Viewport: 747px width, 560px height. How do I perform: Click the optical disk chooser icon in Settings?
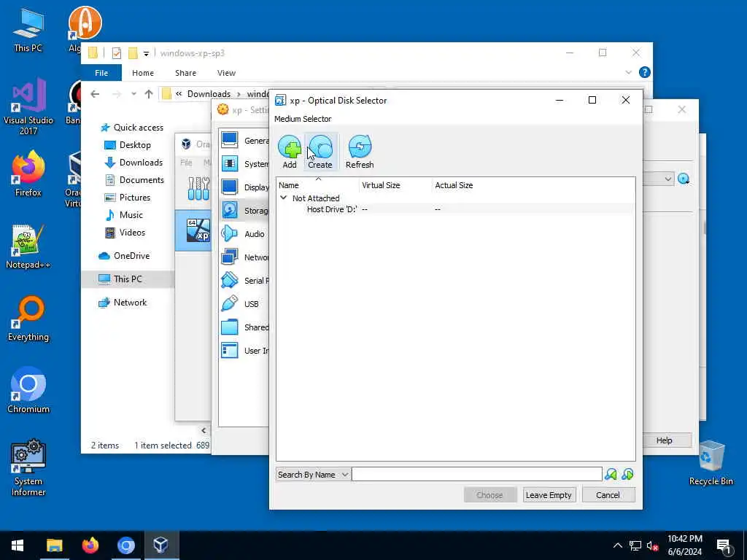click(684, 179)
